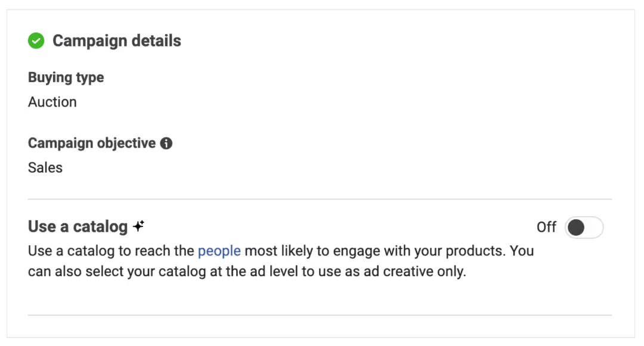Click the dark knob of the catalog switch
Viewport: 644px width, 346px height.
pyautogui.click(x=576, y=227)
